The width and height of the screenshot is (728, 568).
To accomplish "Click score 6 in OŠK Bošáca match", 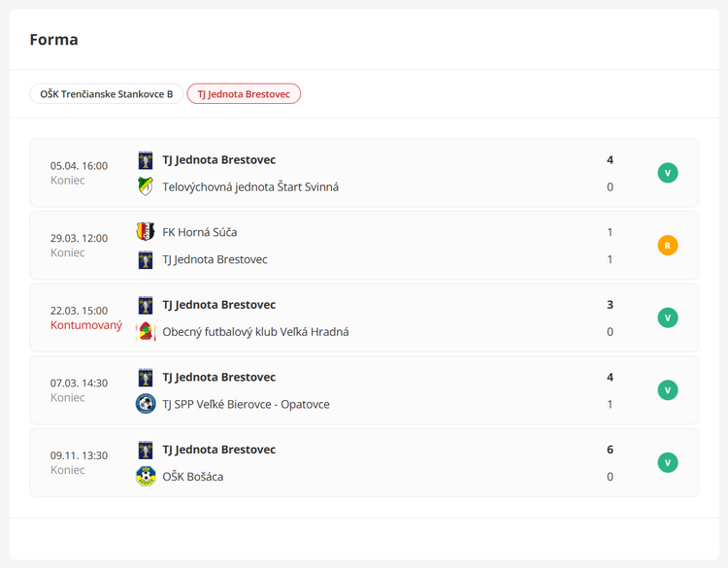I will click(611, 450).
